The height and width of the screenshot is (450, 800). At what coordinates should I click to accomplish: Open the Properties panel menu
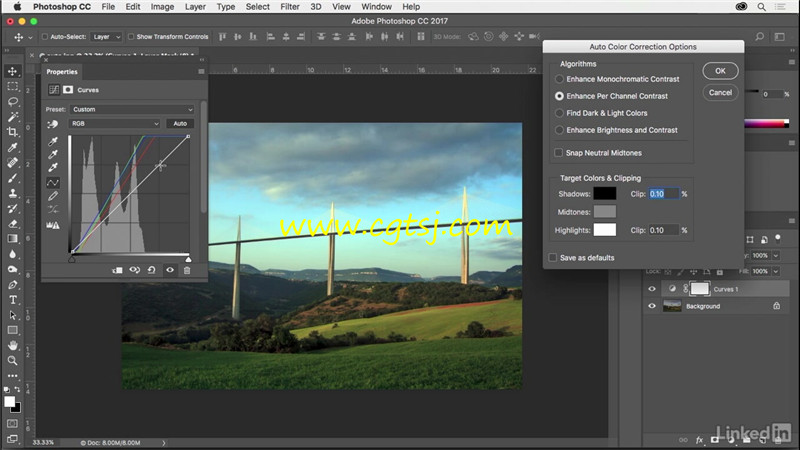click(x=201, y=71)
